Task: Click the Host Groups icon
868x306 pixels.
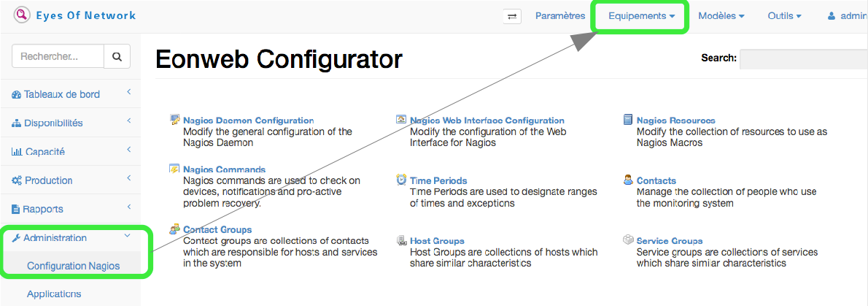Action: click(x=401, y=240)
